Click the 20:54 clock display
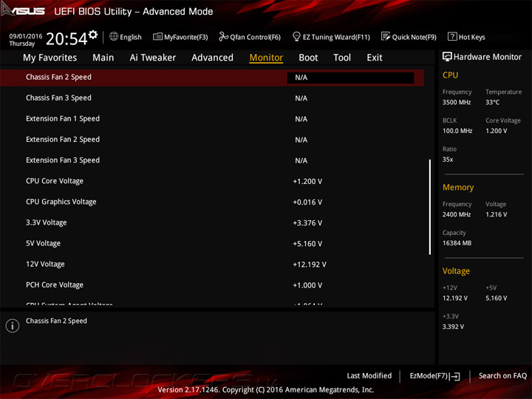The height and width of the screenshot is (399, 532). 66,38
